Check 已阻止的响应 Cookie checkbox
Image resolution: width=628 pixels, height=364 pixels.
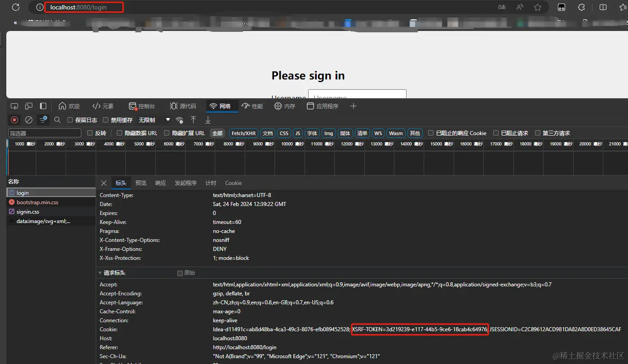point(431,133)
